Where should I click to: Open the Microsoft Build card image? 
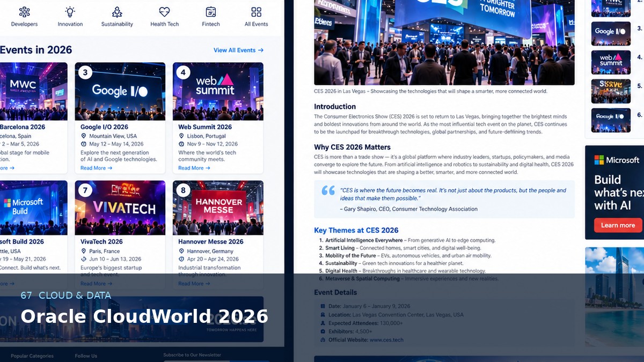[x=34, y=208]
